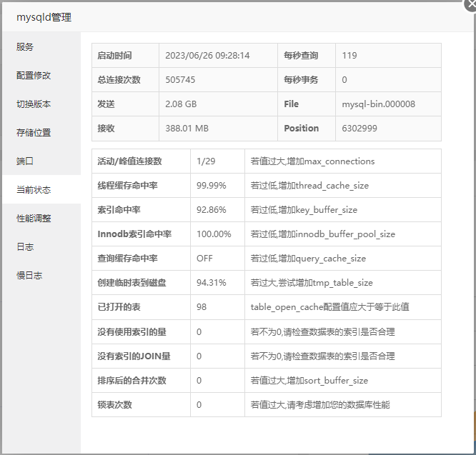This screenshot has height=455, width=476.
Task: Click the 索引命中率 value 92.86%
Action: coord(212,209)
